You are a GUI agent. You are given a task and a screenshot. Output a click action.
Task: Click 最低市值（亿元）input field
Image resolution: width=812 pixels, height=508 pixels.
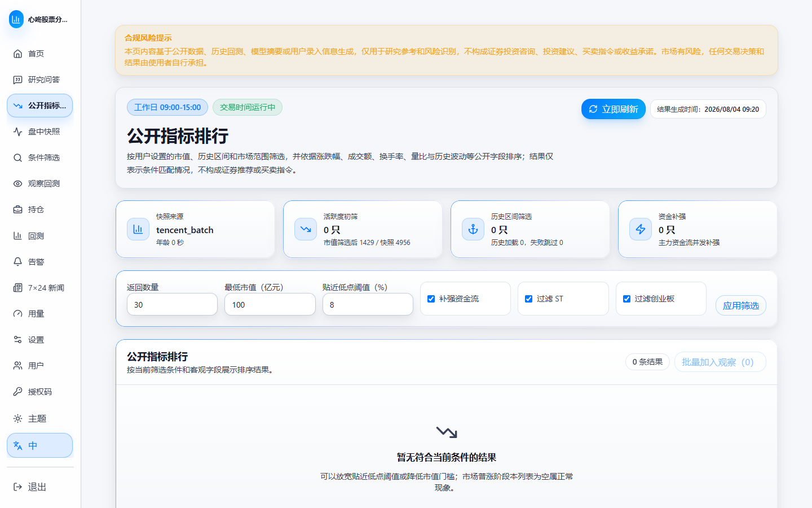click(x=270, y=304)
